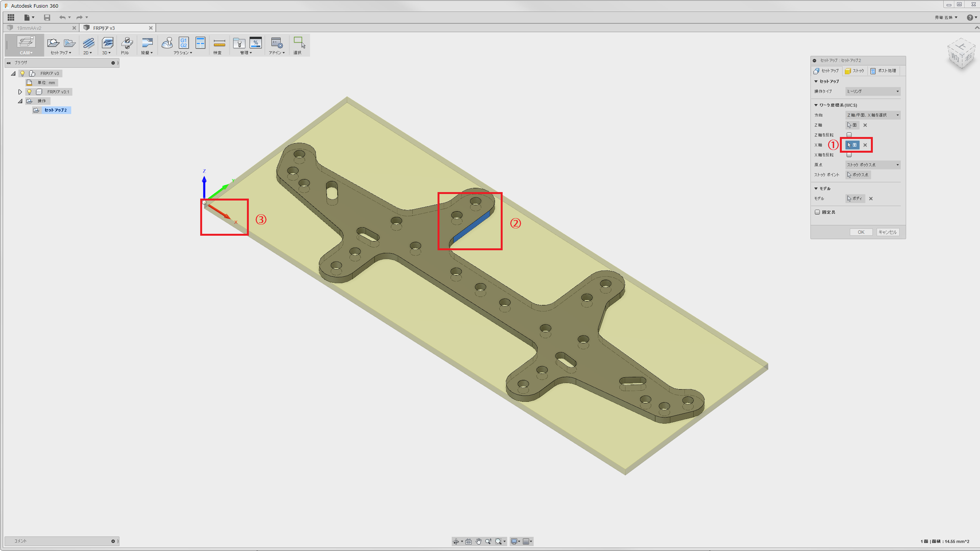980x551 pixels.
Task: Switch to the ストック tab
Action: pos(854,71)
